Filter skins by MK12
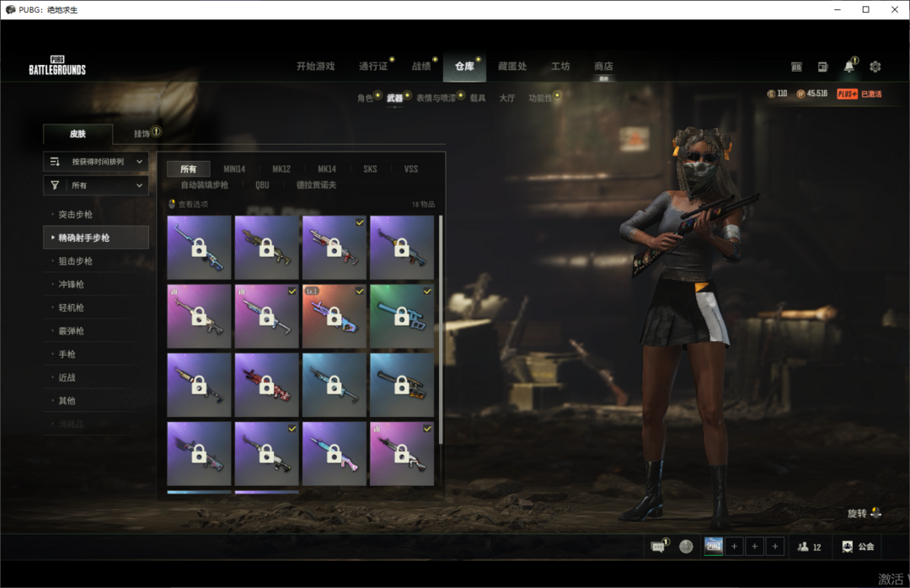 click(281, 169)
